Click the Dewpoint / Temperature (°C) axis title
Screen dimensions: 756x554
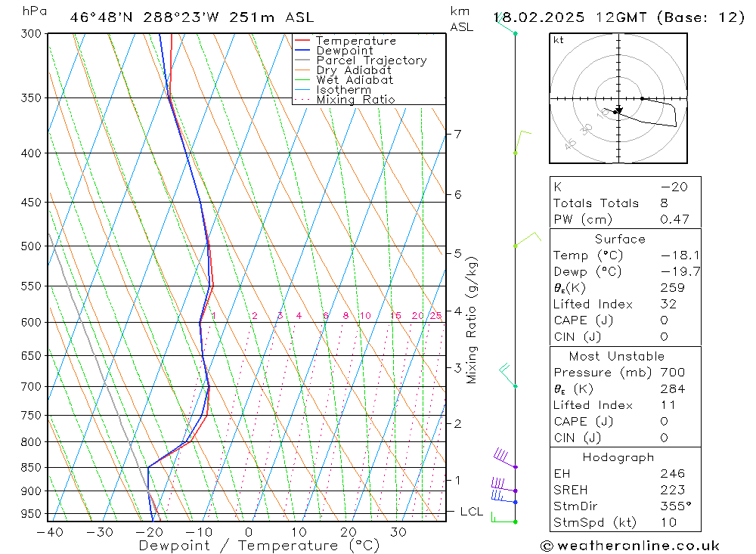click(x=259, y=546)
